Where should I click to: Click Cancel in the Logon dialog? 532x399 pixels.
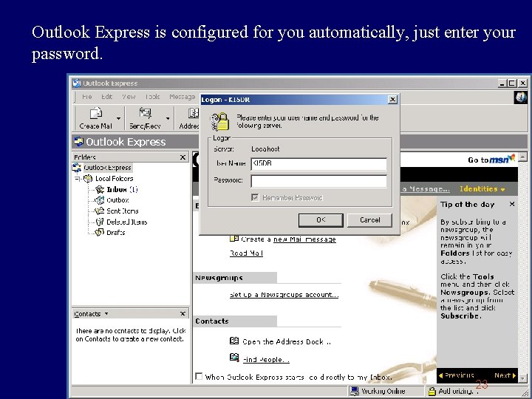tap(370, 220)
